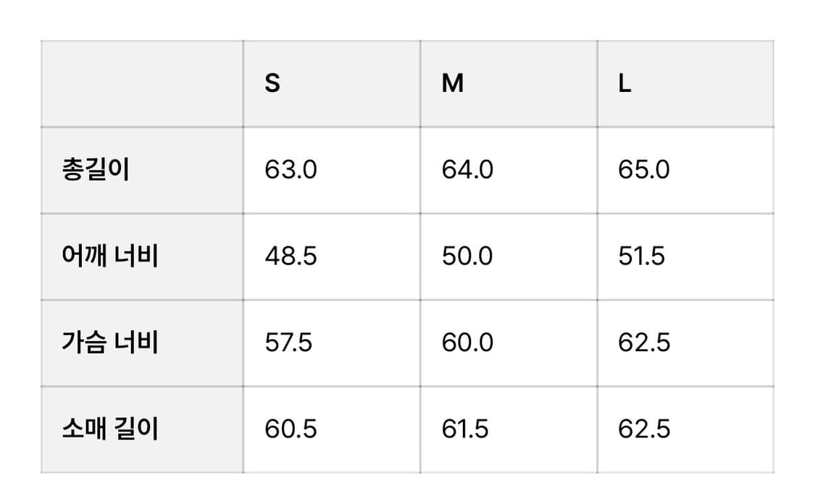Click the 63.0 total length cell
The height and width of the screenshot is (504, 815).
(x=291, y=170)
